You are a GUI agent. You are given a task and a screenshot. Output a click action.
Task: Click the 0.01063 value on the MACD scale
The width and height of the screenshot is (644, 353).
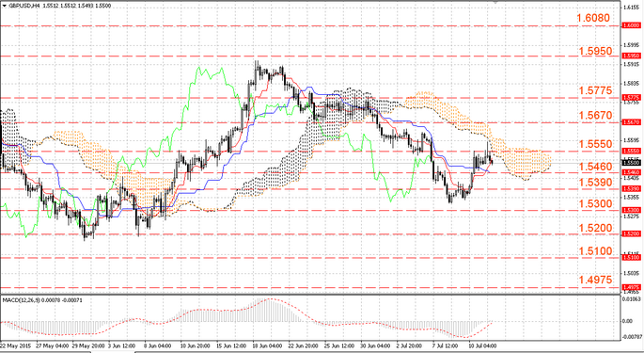coord(632,298)
